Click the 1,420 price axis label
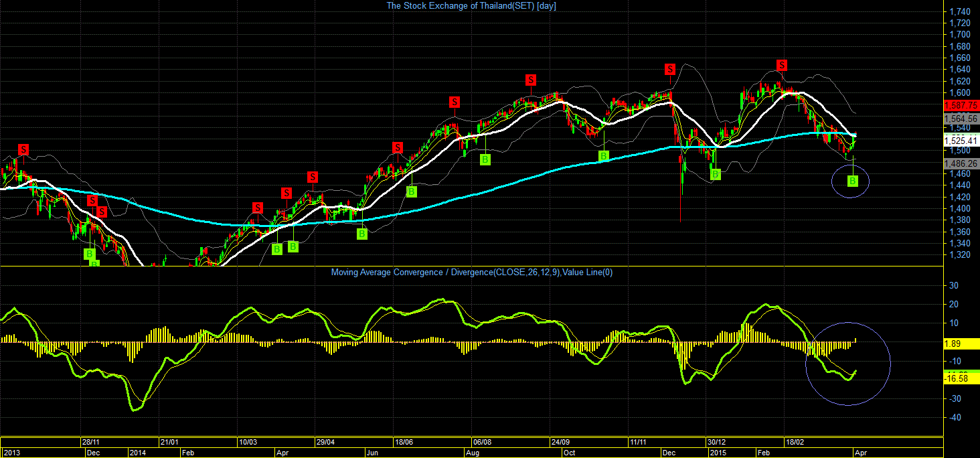Viewport: 980px width, 458px height. [x=960, y=197]
